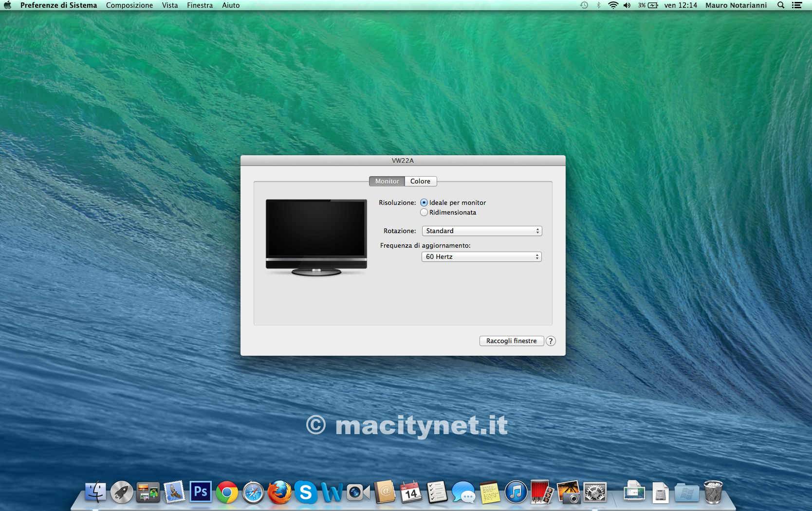
Task: Launch Skype from the dock
Action: point(306,493)
